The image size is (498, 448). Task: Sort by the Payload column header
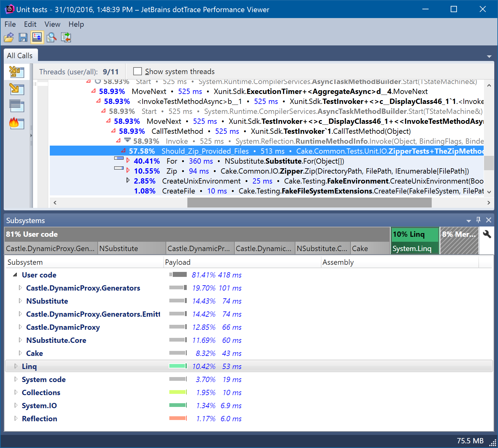(x=242, y=262)
